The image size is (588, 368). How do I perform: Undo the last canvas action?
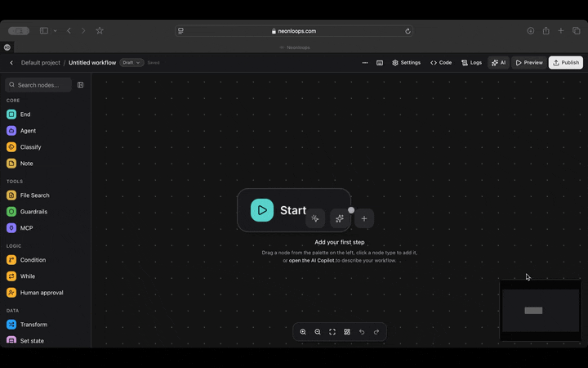pos(362,332)
